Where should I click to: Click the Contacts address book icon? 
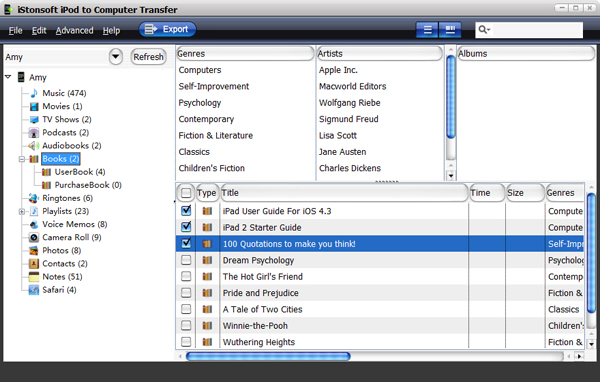coord(34,264)
